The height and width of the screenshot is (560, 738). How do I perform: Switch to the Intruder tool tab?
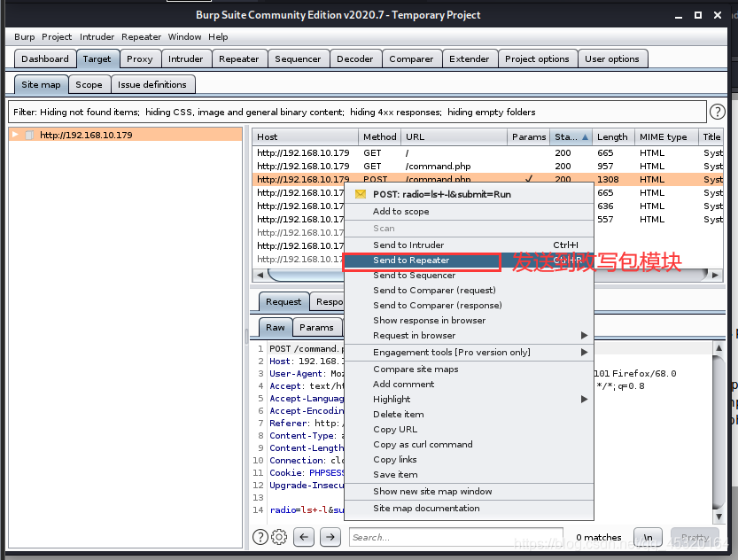pos(186,58)
